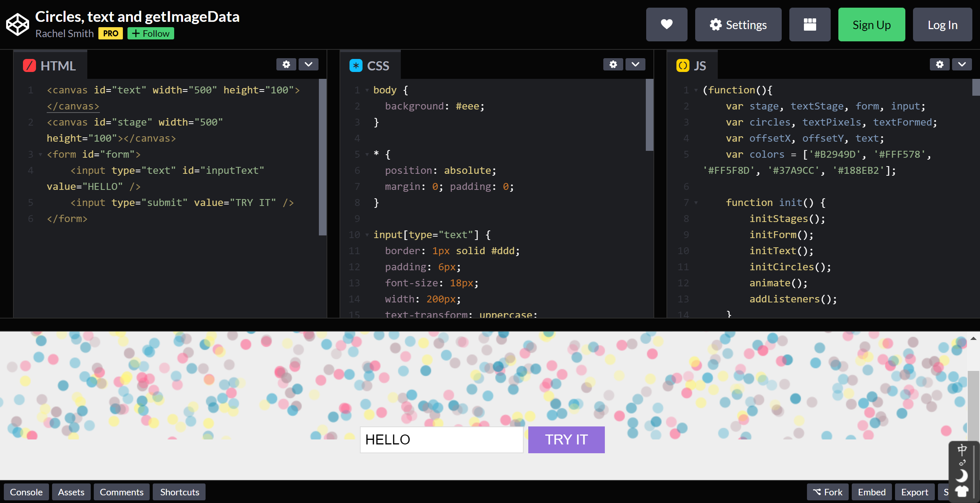Expand the HTML editor dropdown
Viewport: 980px width, 503px height.
click(308, 64)
